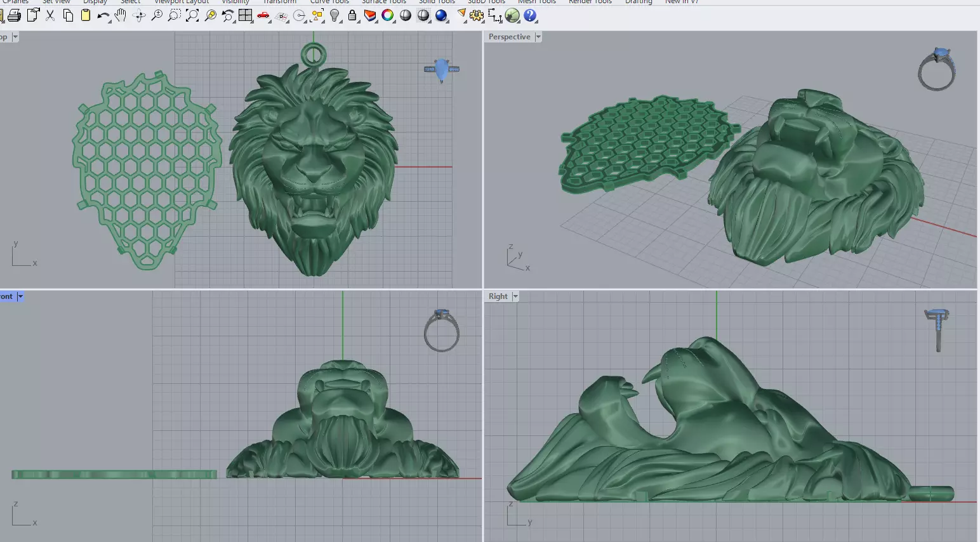Click the Undo arrow icon

pyautogui.click(x=103, y=16)
